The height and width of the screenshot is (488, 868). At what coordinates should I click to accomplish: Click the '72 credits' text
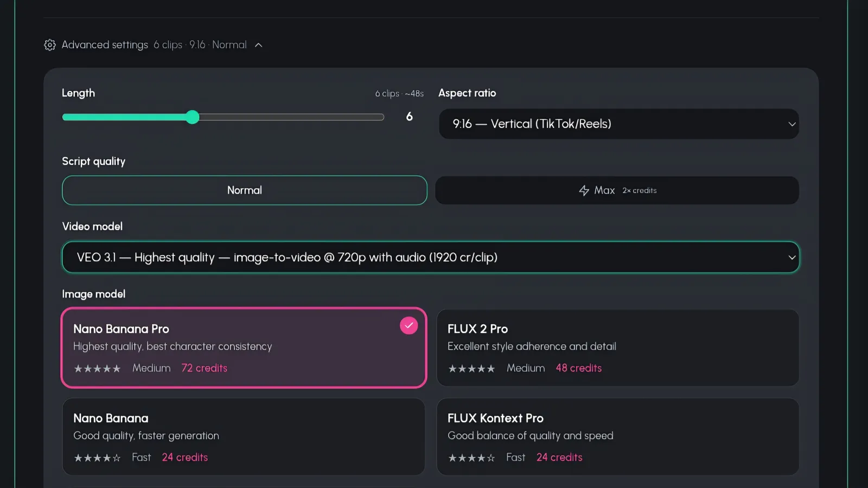[205, 368]
